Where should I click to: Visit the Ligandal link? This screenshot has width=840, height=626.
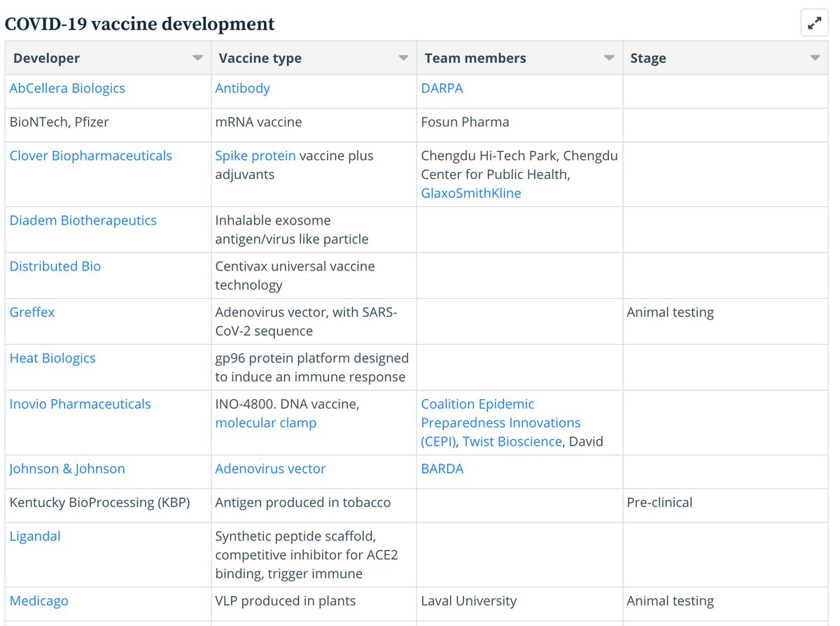pyautogui.click(x=35, y=536)
